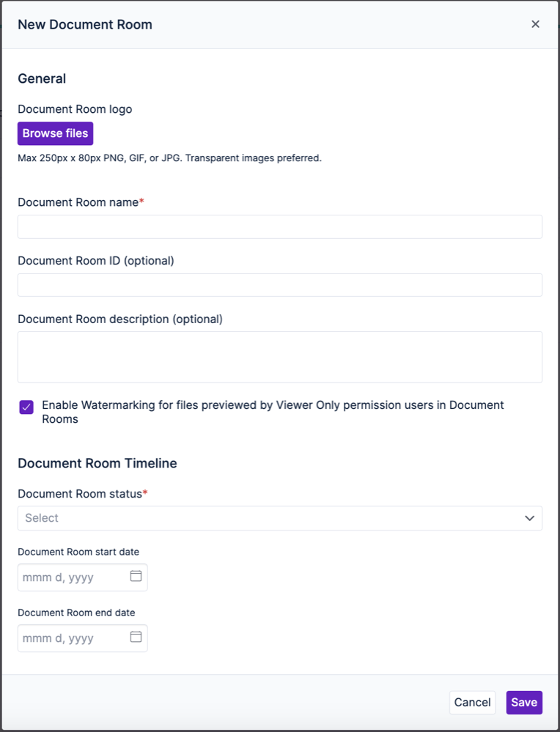The width and height of the screenshot is (560, 732).
Task: Click the New Document Room title
Action: [84, 24]
